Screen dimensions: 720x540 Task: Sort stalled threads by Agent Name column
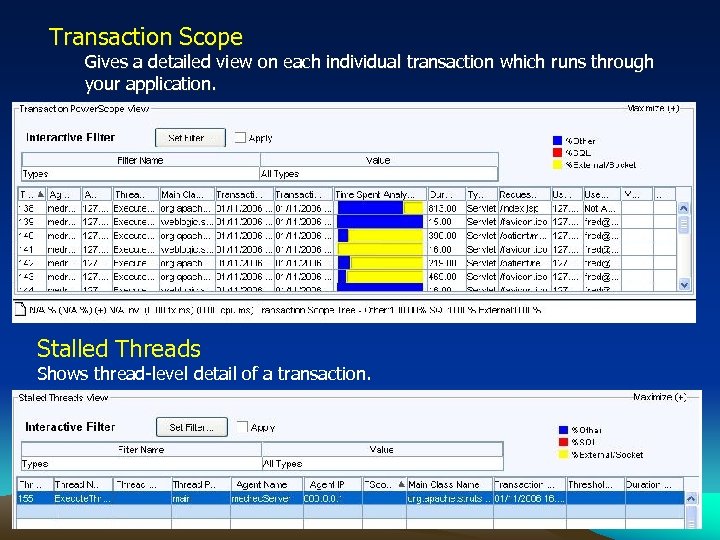pos(267,484)
